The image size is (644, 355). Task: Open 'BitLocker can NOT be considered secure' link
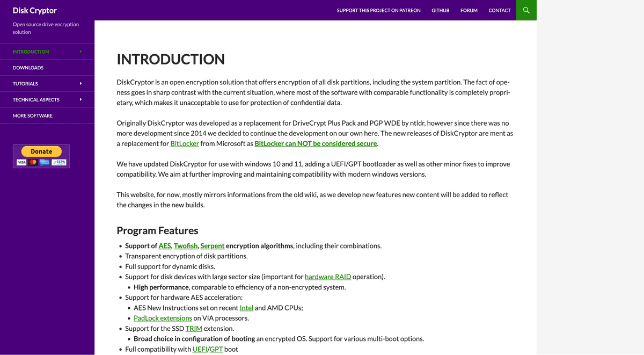pyautogui.click(x=316, y=144)
